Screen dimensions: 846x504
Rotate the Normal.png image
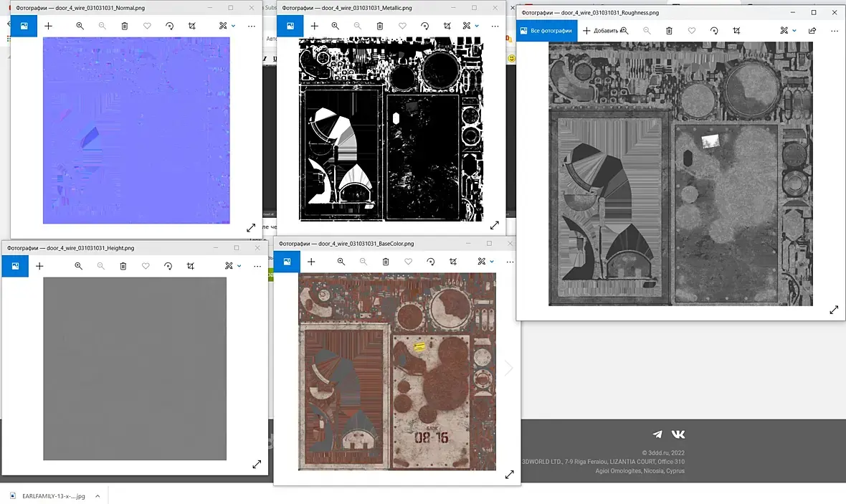[169, 26]
